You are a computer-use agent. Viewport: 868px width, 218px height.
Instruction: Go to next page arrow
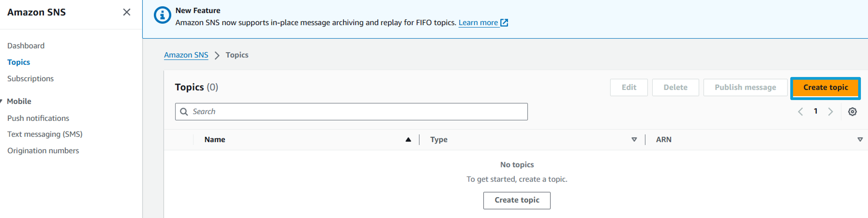coord(830,112)
